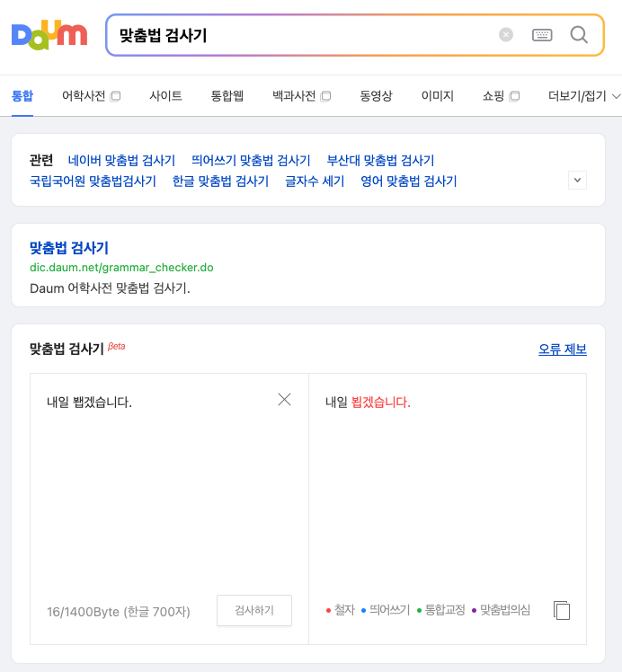The image size is (622, 672).
Task: Click the green 통합교정 legend item
Action: coord(440,610)
